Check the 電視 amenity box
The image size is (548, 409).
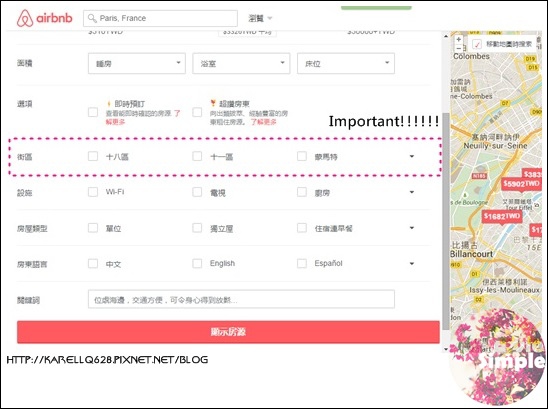[x=197, y=192]
